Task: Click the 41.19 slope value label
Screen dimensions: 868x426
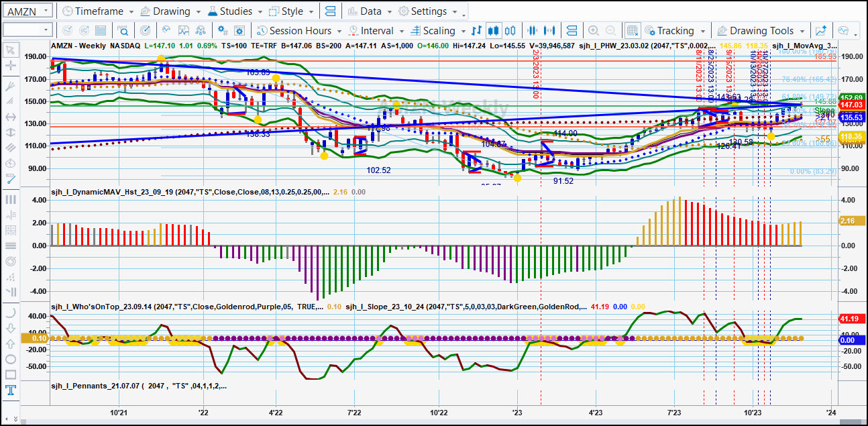Action: pyautogui.click(x=851, y=319)
